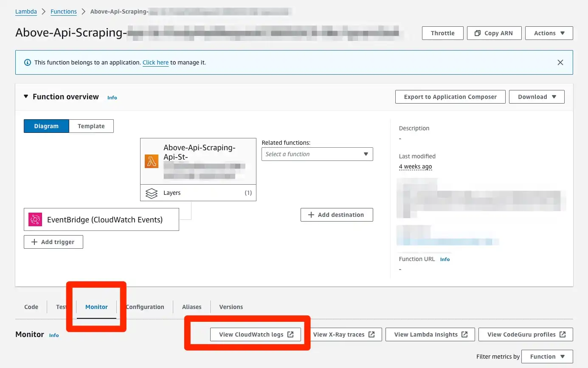The image size is (588, 368).
Task: Click the Copy ARN button
Action: click(494, 33)
